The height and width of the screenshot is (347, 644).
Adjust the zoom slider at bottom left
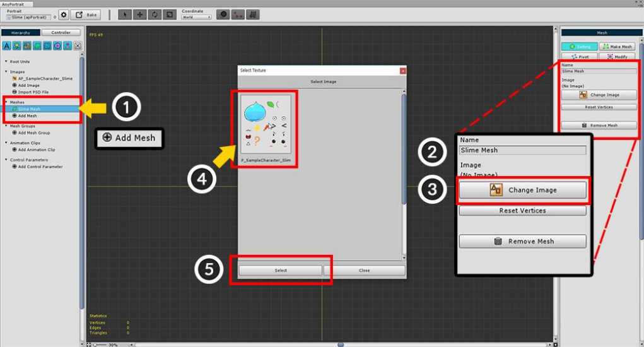[x=100, y=345]
